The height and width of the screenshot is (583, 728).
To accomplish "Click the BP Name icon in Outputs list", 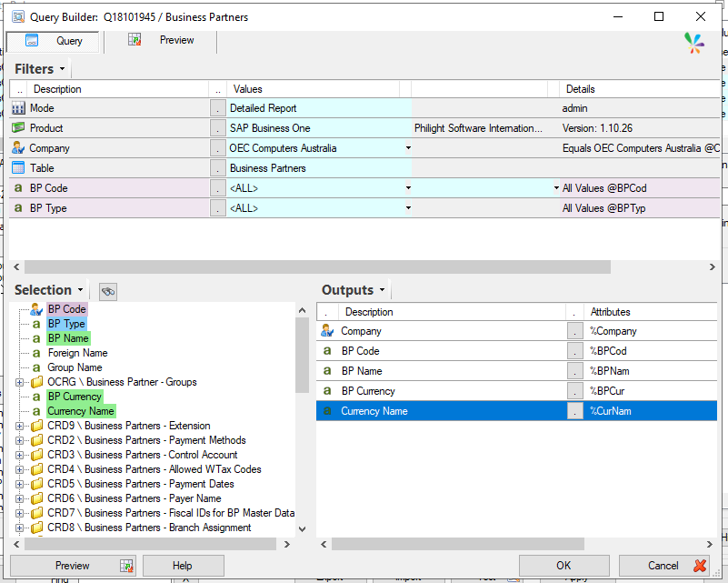I will click(x=327, y=371).
